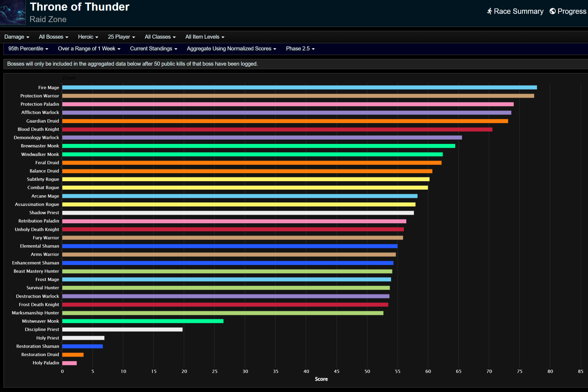Change the 25 Player raid size
Screen dimensions: 588x392
(x=121, y=37)
